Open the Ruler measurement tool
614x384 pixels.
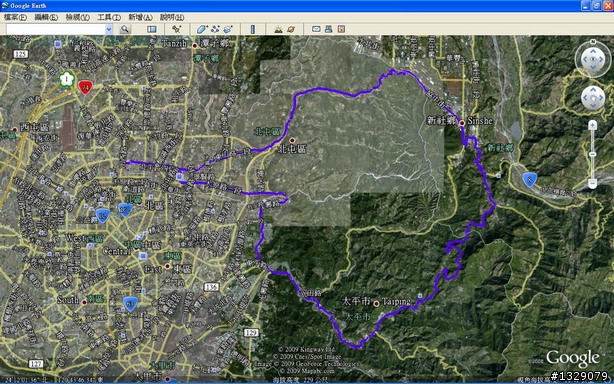pyautogui.click(x=253, y=29)
